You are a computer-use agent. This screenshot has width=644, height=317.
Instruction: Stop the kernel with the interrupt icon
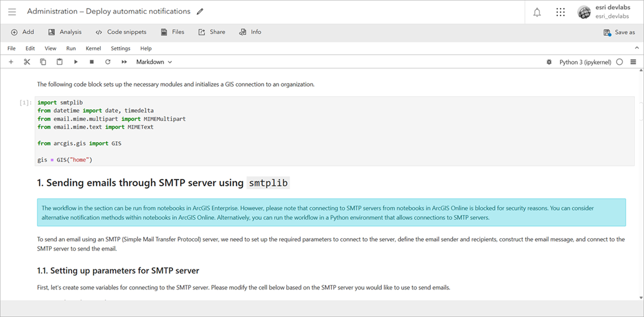92,62
